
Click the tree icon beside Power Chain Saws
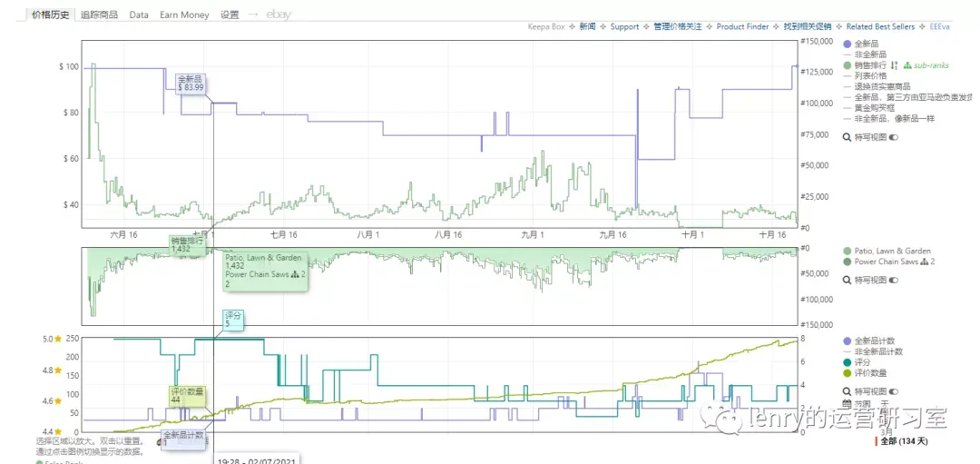point(923,262)
